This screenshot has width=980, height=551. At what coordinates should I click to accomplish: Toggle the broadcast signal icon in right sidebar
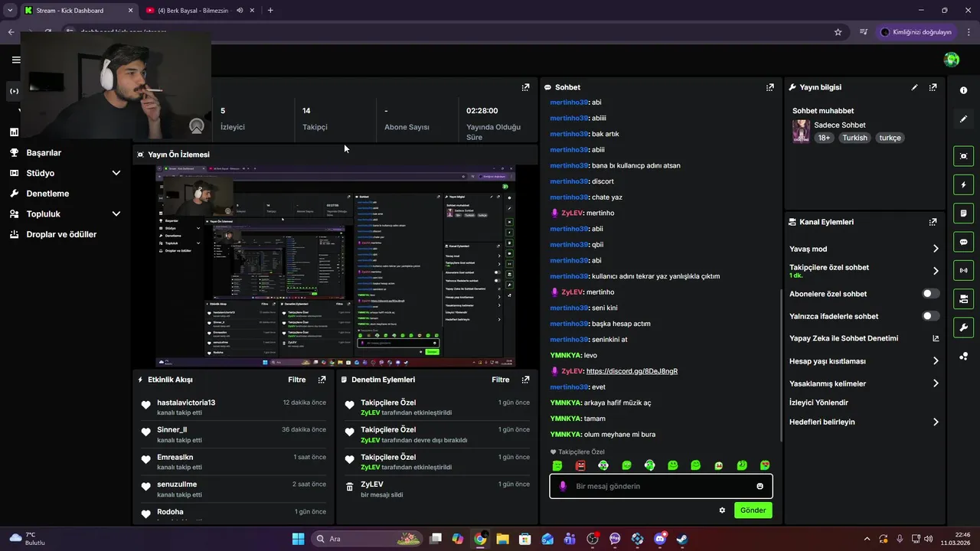pos(963,270)
